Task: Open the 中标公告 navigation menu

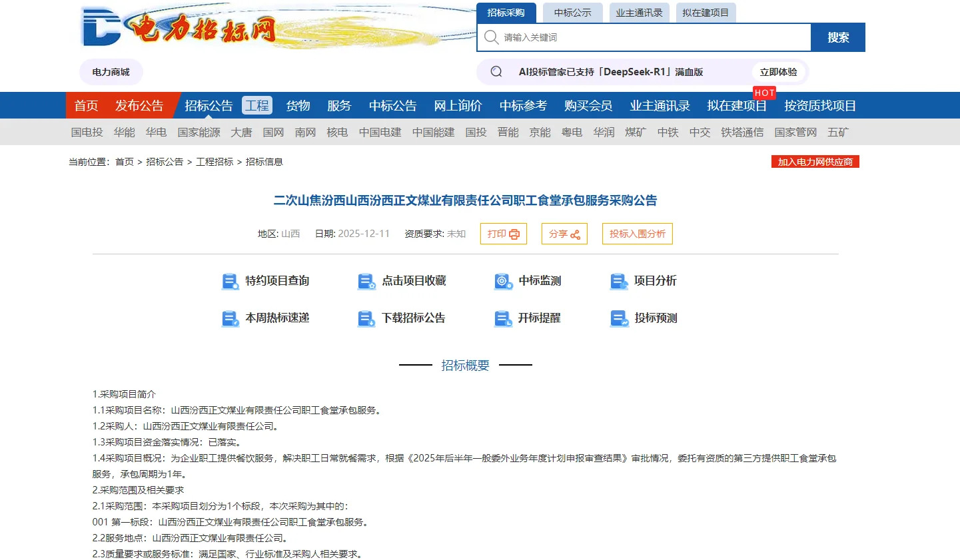Action: click(392, 105)
